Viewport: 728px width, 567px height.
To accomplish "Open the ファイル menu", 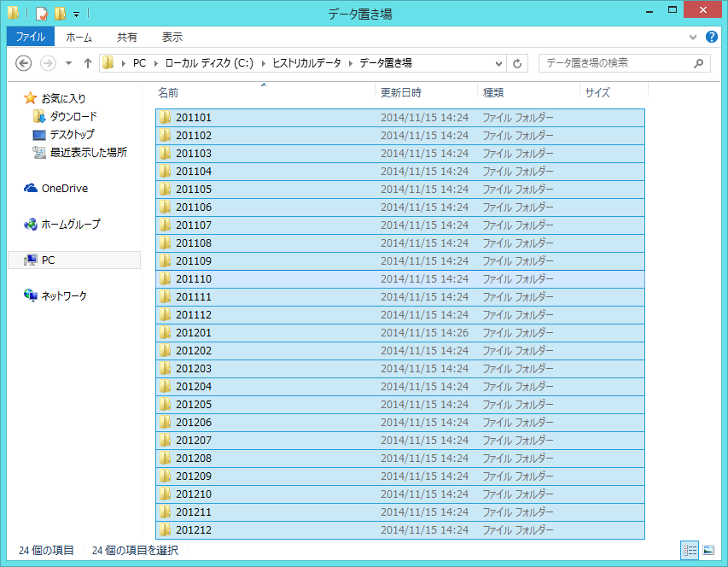I will 30,37.
